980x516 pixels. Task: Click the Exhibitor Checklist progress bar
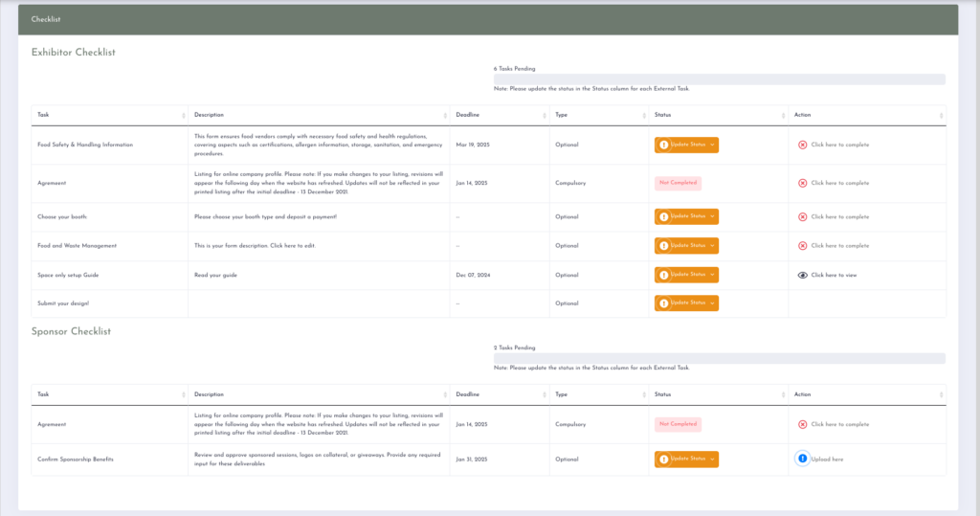click(719, 79)
